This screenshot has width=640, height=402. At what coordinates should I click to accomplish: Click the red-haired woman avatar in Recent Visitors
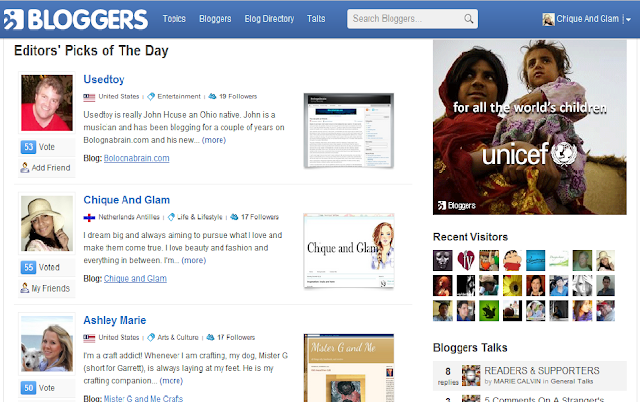click(x=442, y=285)
